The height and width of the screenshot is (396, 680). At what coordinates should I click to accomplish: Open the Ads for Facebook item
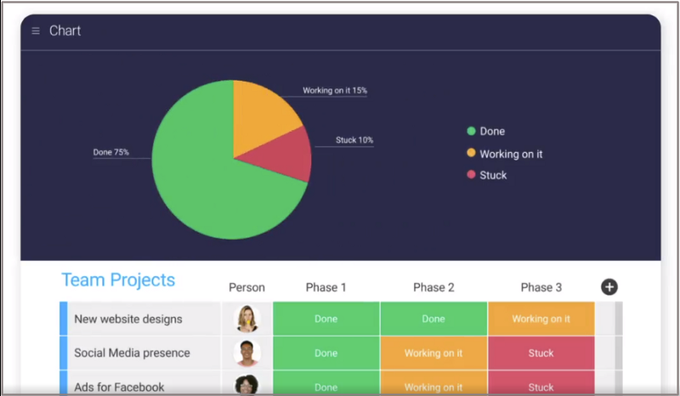coord(119,387)
